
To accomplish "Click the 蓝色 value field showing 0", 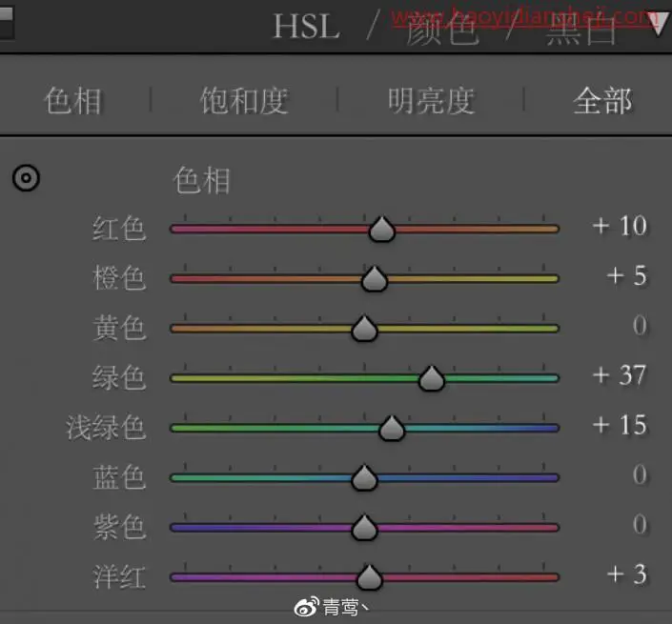I will point(640,474).
